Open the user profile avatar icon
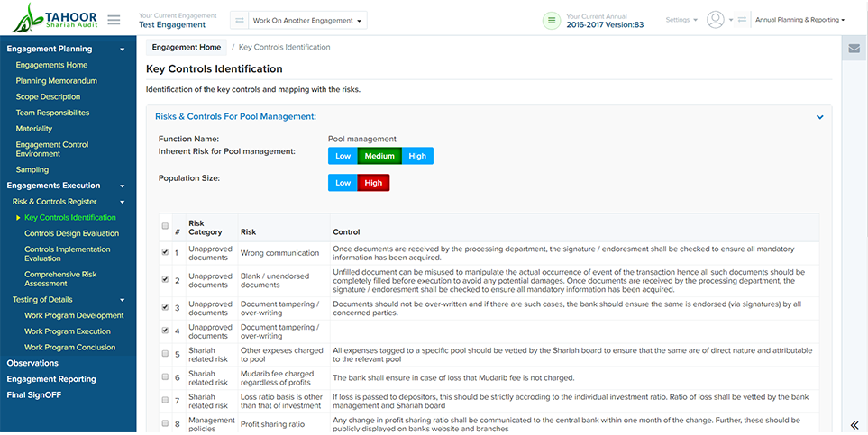 (715, 20)
